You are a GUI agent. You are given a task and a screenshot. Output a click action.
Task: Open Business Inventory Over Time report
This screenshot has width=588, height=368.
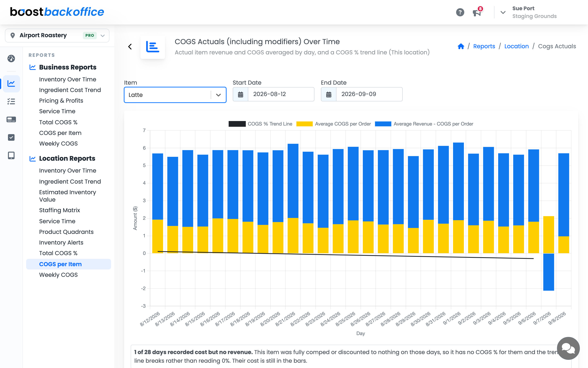[x=68, y=79]
